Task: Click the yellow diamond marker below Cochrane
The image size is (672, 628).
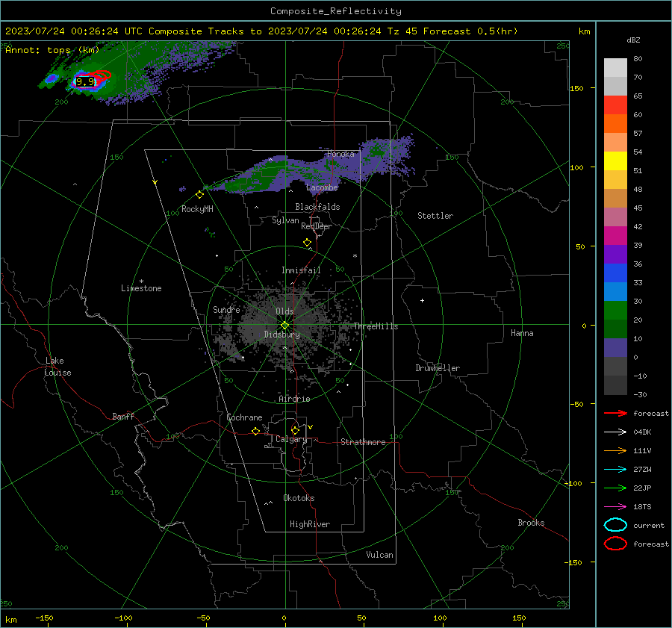Action: tap(256, 432)
